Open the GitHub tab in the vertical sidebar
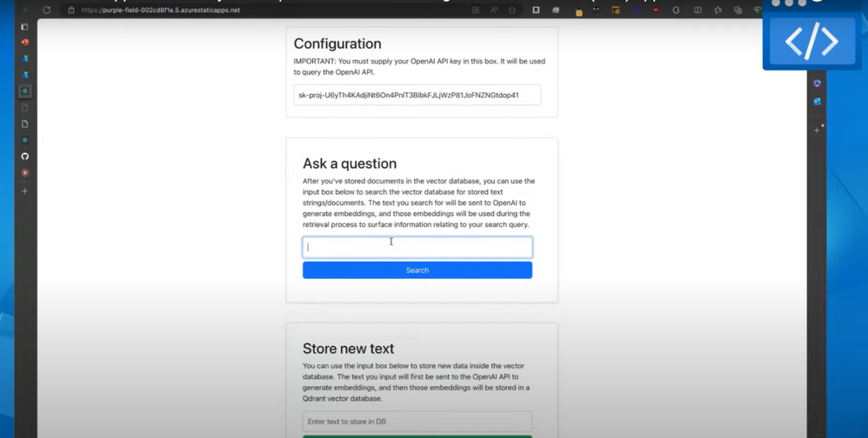Image resolution: width=868 pixels, height=438 pixels. click(x=25, y=156)
